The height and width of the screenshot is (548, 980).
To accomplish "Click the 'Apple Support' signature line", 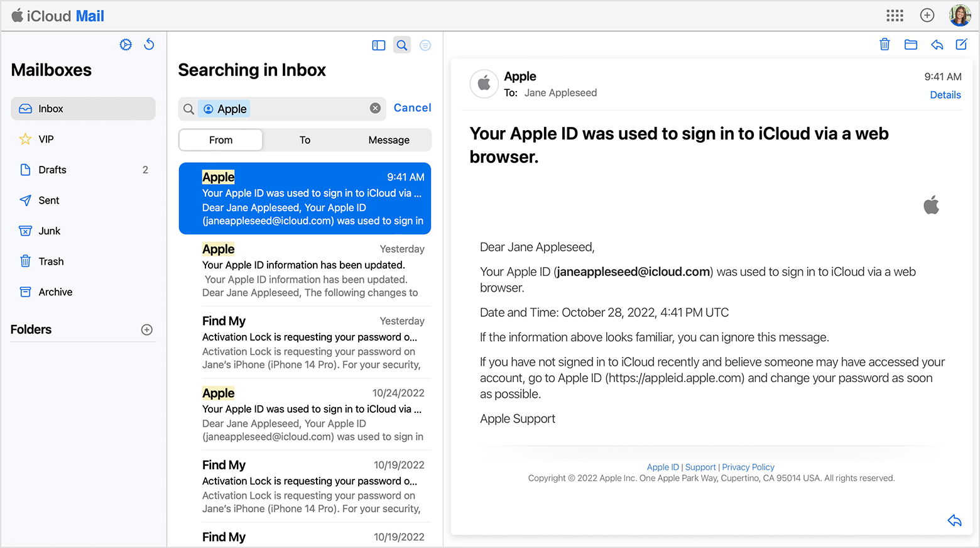I will (x=518, y=419).
